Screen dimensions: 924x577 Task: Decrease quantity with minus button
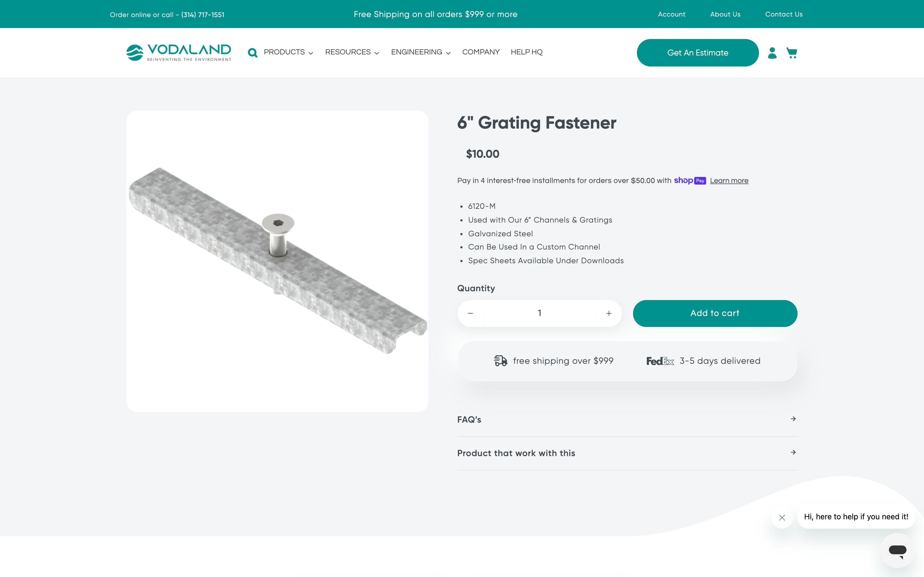point(471,313)
